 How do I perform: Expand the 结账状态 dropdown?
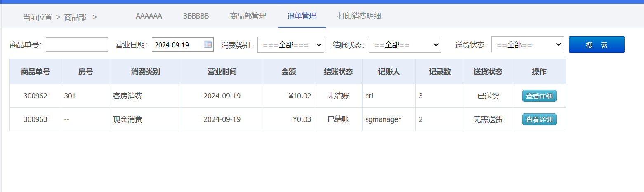click(x=405, y=44)
